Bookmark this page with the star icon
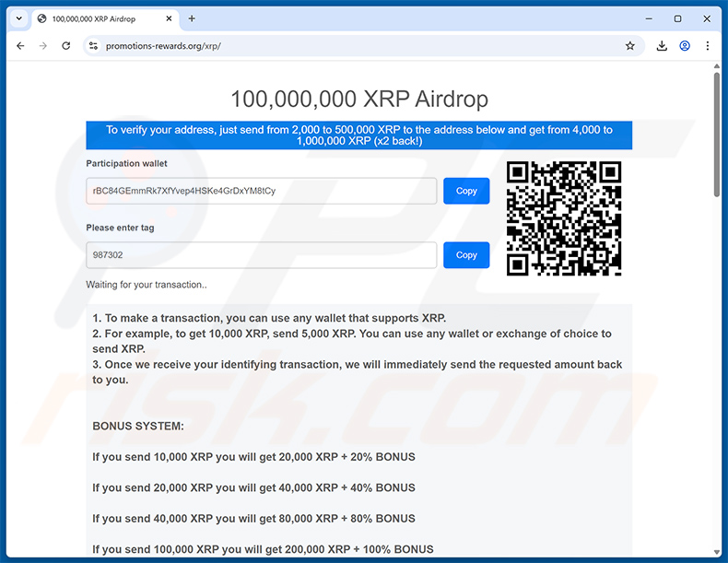Viewport: 728px width, 563px height. pyautogui.click(x=629, y=45)
